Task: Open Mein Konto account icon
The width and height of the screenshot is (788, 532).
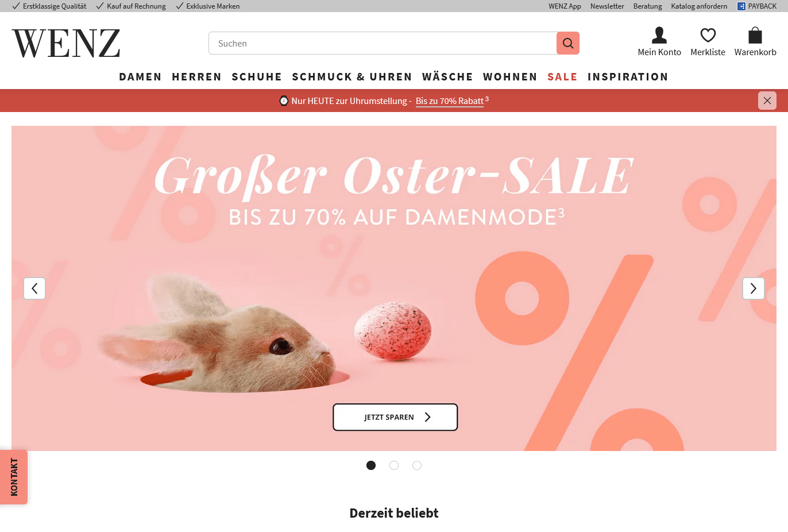Action: pyautogui.click(x=659, y=35)
